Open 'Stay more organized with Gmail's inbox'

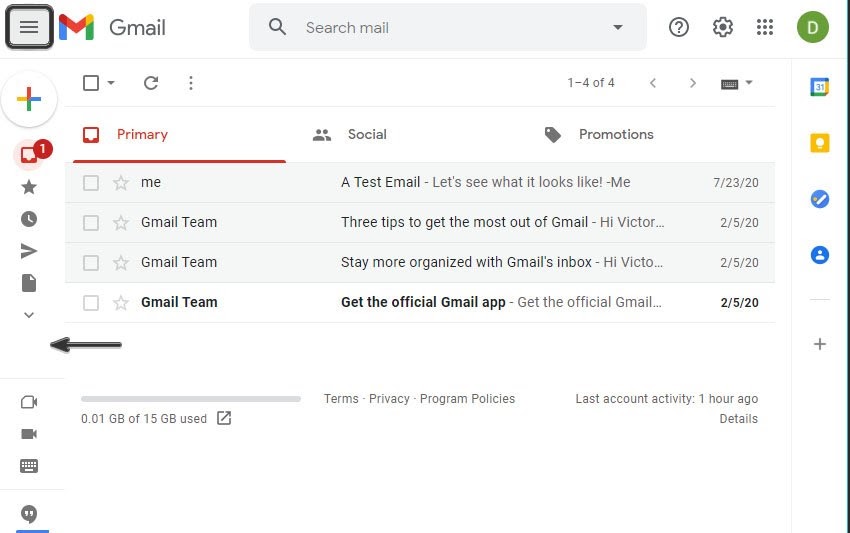[420, 262]
